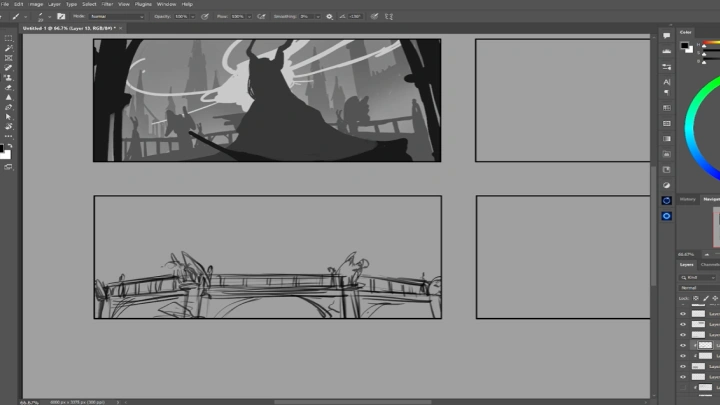
Task: Click the vertical canvas scrollbar
Action: (x=653, y=225)
